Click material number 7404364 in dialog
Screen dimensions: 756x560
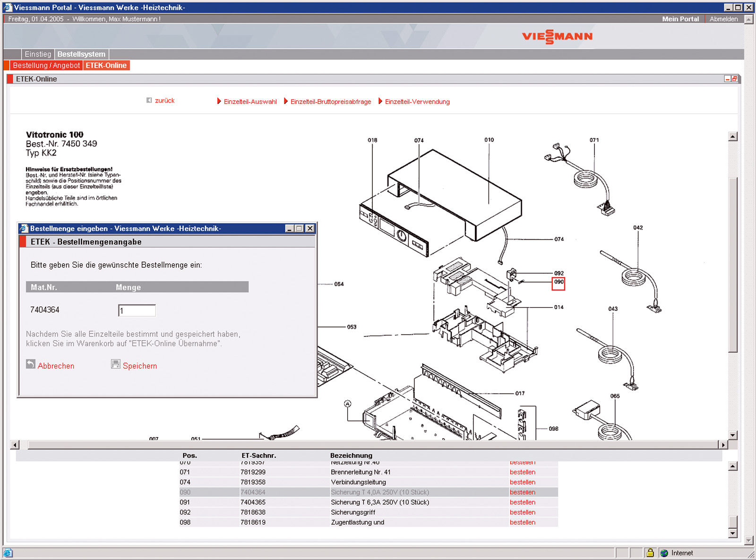coord(45,310)
